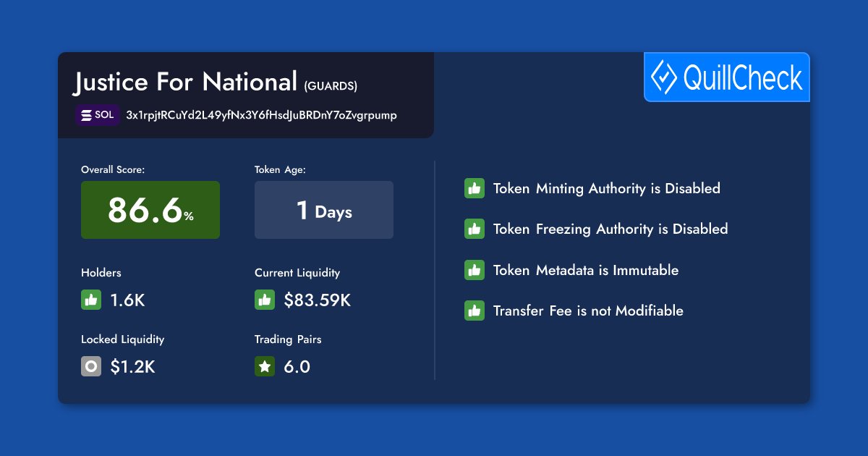Expand the Token Age panel

click(323, 210)
